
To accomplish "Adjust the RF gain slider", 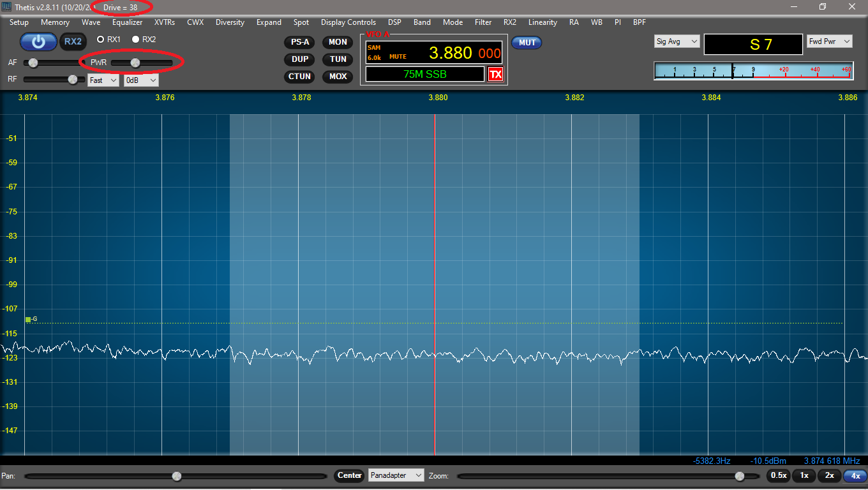I will (x=54, y=80).
